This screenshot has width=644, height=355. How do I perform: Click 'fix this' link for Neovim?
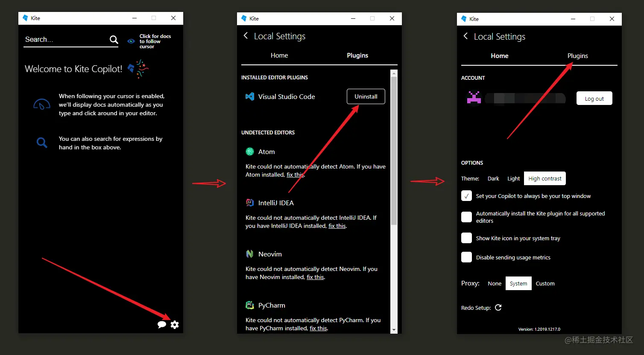tap(315, 277)
